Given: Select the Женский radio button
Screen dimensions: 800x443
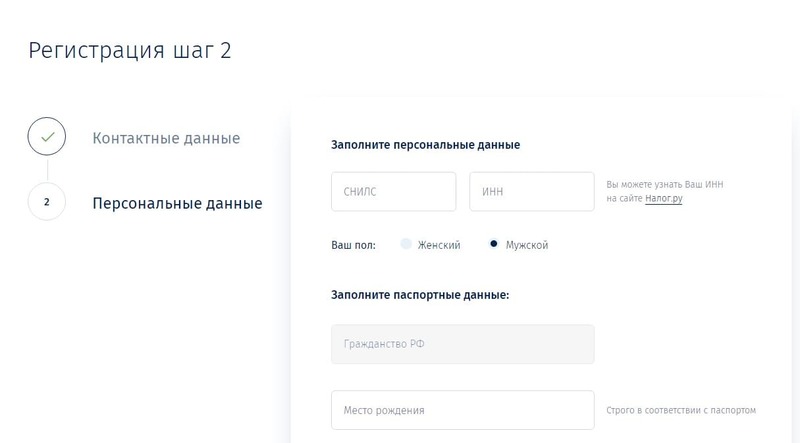Looking at the screenshot, I should pos(406,244).
